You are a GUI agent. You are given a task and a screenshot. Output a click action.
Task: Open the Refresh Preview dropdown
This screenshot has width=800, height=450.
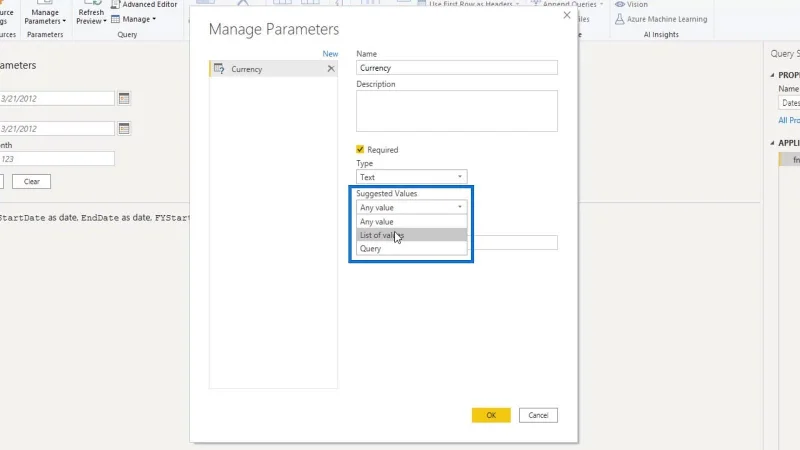coord(91,16)
